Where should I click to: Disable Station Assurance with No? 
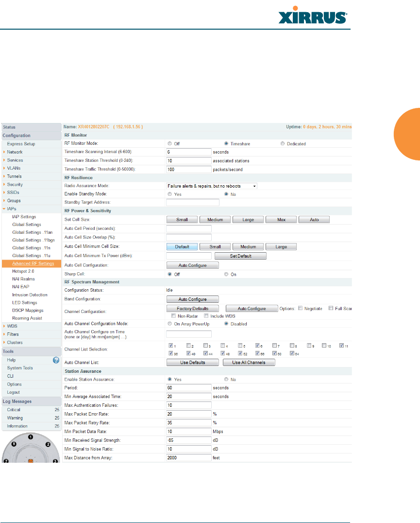pos(226,379)
